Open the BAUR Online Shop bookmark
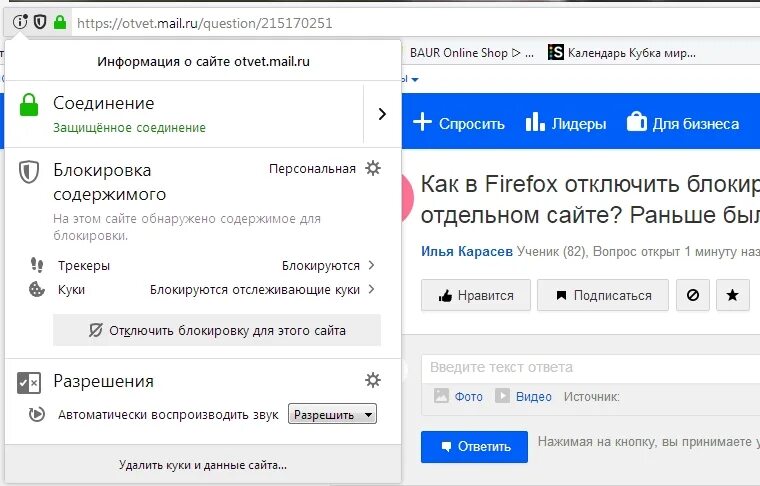The width and height of the screenshot is (760, 486). tap(471, 52)
